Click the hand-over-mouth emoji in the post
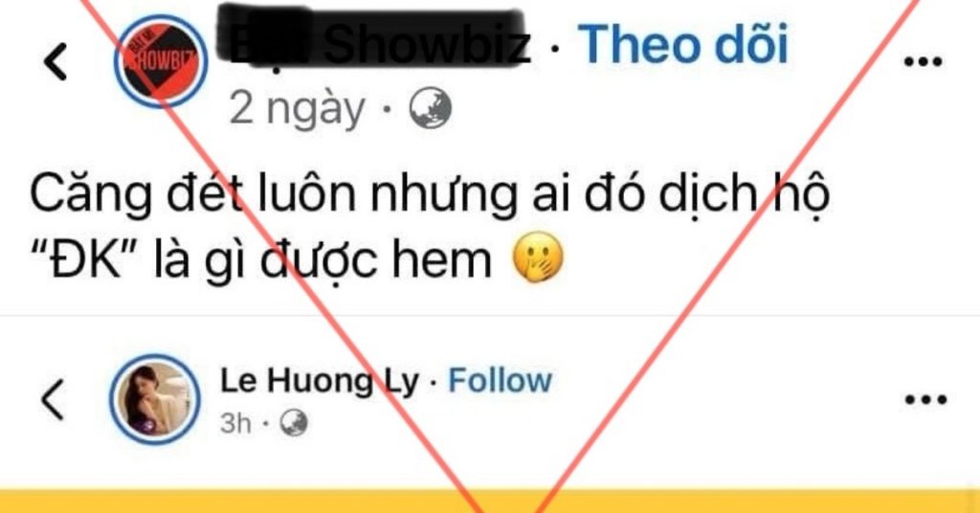The height and width of the screenshot is (513, 980). [x=538, y=258]
